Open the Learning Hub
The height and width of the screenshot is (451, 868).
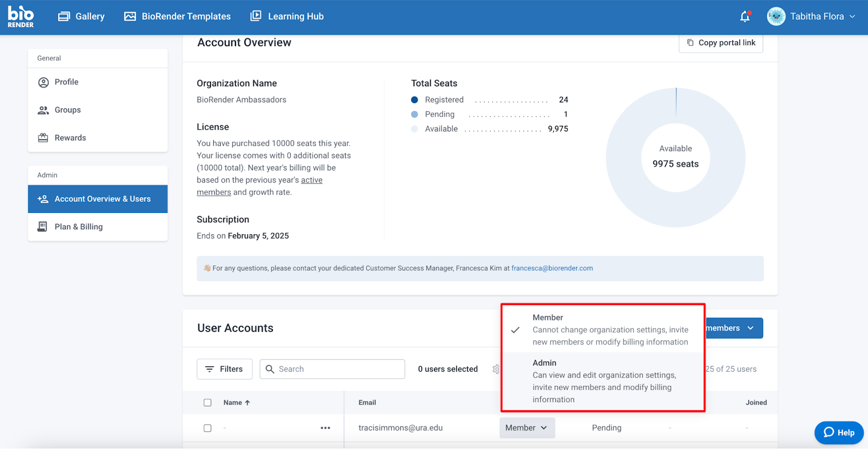pyautogui.click(x=287, y=17)
